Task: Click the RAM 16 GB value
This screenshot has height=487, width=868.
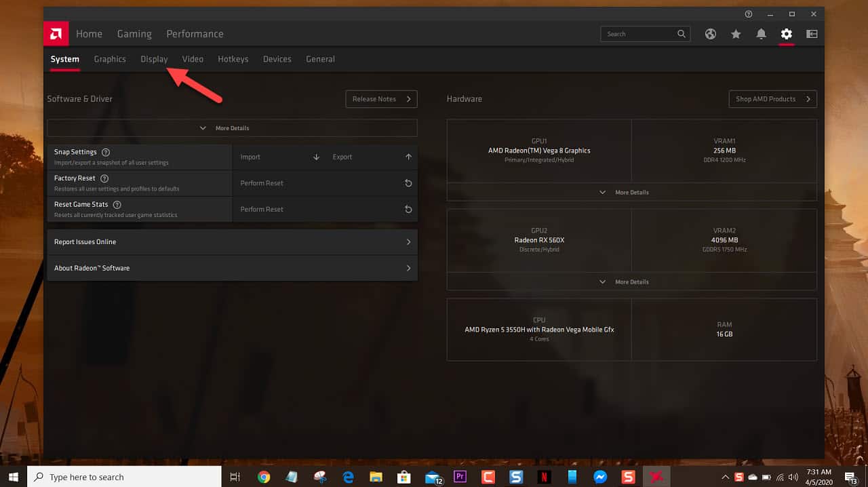Action: point(724,334)
